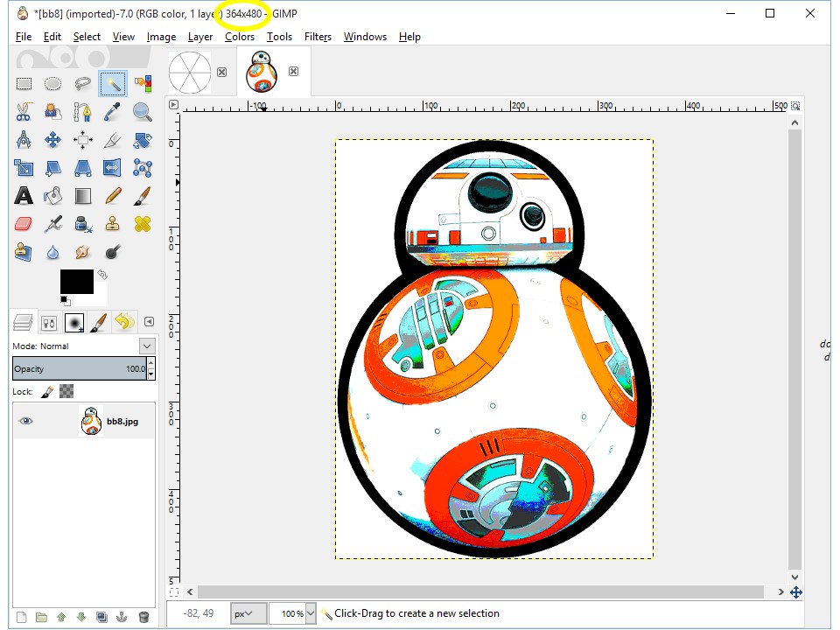Open the layer Mode dropdown
This screenshot has height=630, width=840.
(x=146, y=346)
